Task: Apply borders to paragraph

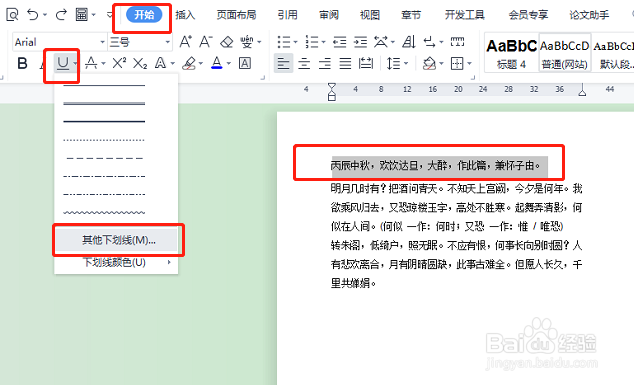Action: [x=457, y=63]
